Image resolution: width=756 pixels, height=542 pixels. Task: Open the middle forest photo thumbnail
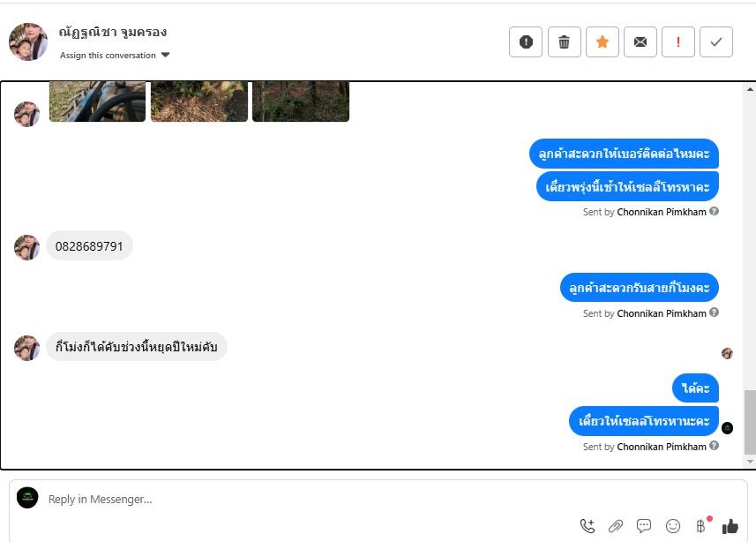pyautogui.click(x=199, y=102)
